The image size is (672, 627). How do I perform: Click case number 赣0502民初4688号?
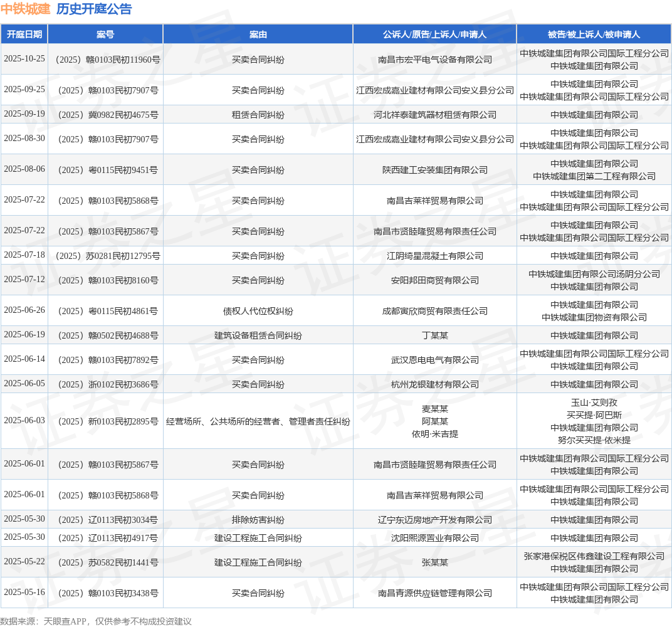click(108, 335)
